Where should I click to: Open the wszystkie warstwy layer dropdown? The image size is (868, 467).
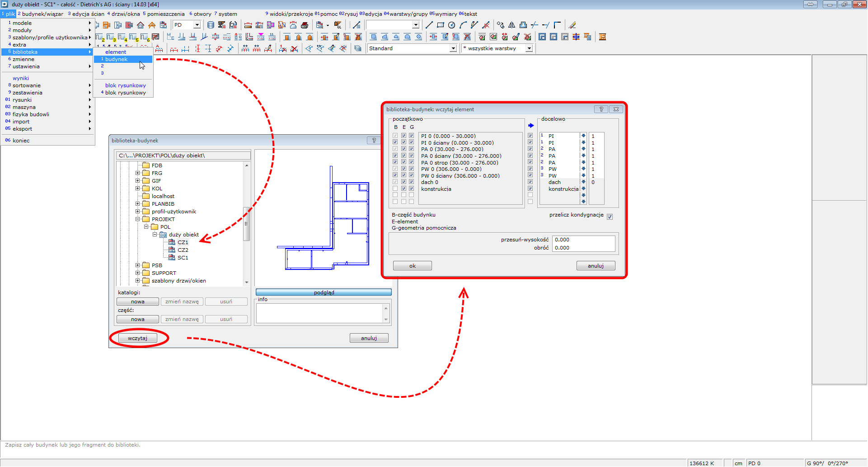529,48
